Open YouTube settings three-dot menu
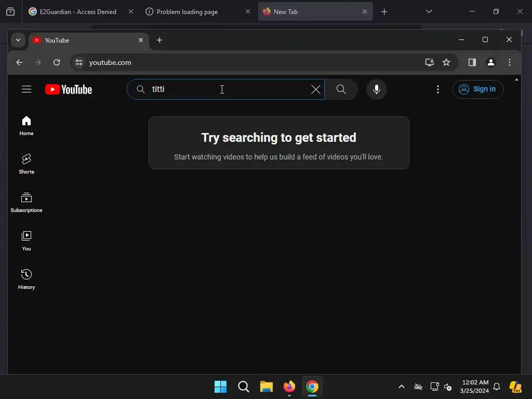 point(437,89)
